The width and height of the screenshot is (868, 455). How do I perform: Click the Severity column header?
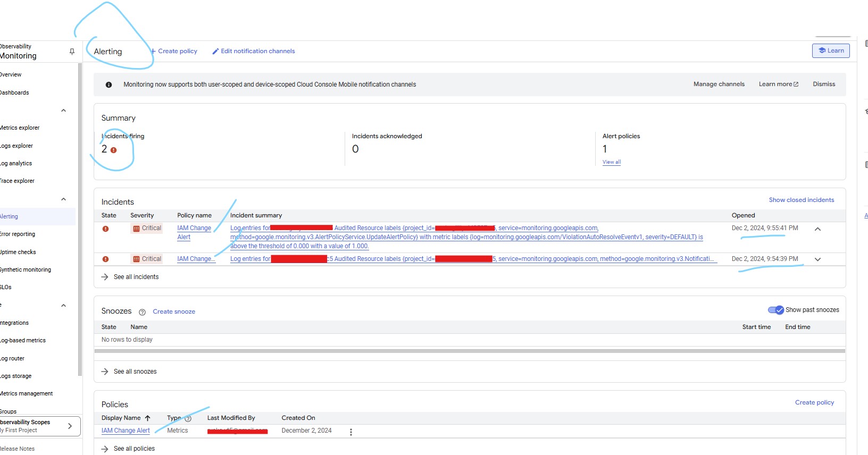[x=142, y=215]
